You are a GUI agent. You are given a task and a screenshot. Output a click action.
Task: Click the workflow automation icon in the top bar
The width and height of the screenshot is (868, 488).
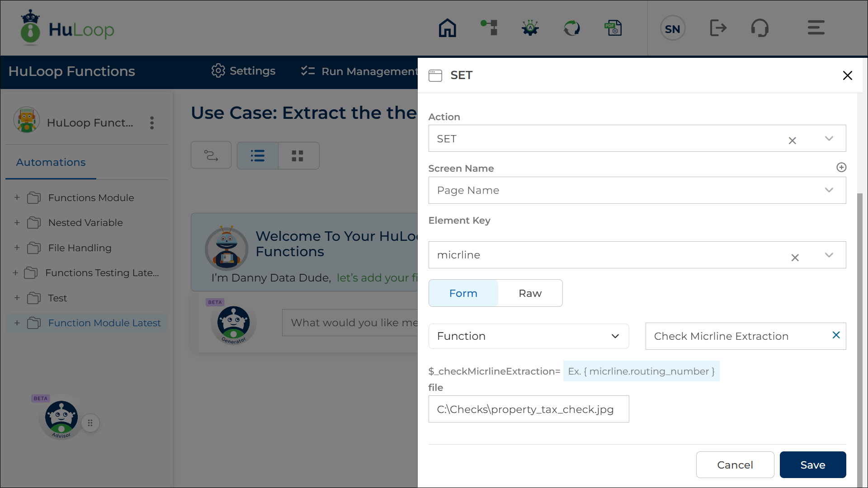[489, 28]
